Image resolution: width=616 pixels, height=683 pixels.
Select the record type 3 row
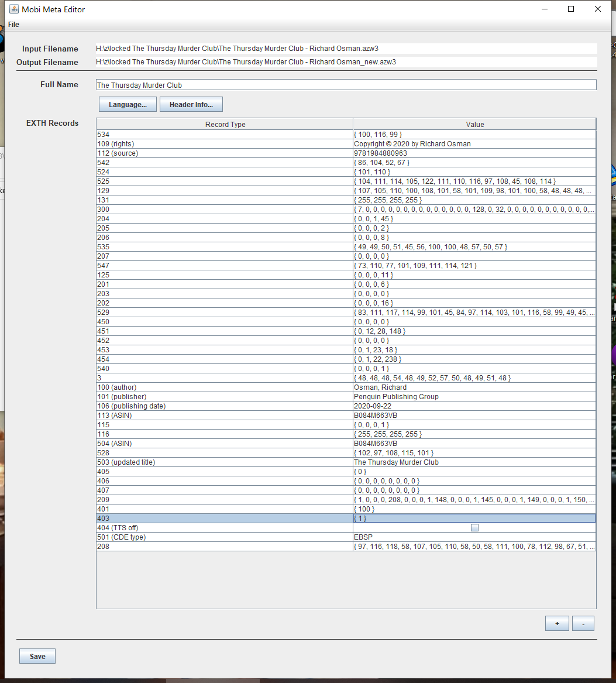[x=346, y=378]
